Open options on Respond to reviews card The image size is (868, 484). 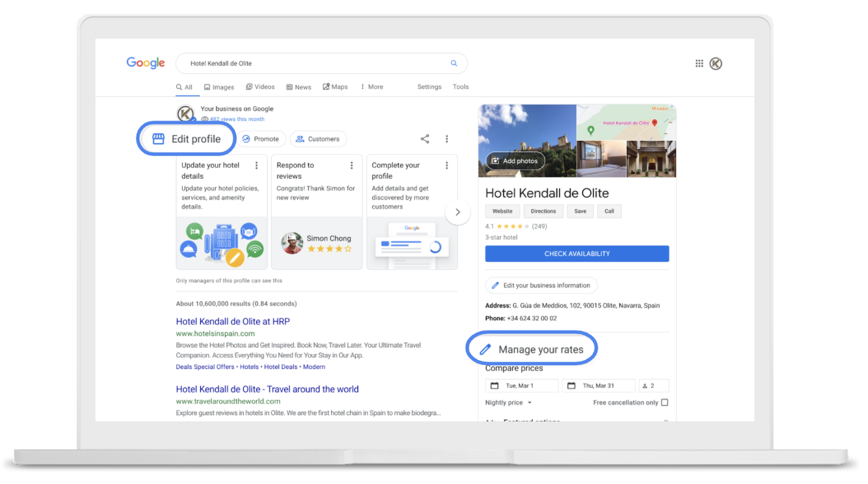click(352, 166)
